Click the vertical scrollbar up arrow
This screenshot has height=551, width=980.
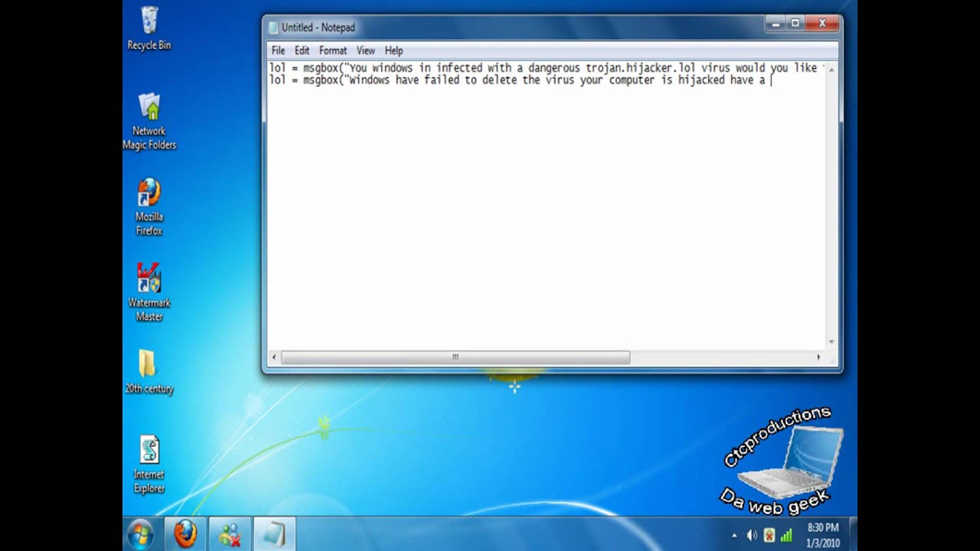click(x=831, y=69)
